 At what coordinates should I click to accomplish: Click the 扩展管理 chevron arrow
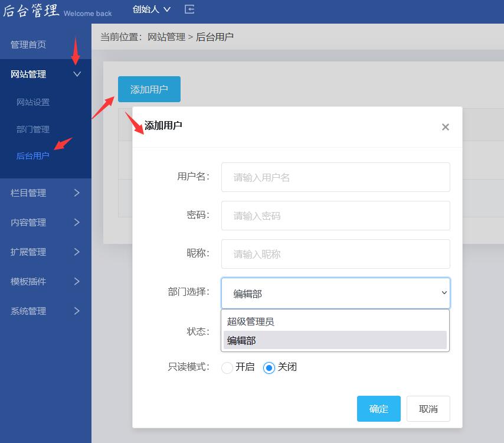coord(77,252)
